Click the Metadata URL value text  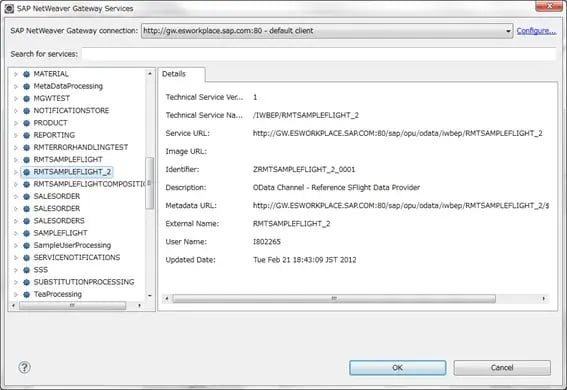click(401, 206)
